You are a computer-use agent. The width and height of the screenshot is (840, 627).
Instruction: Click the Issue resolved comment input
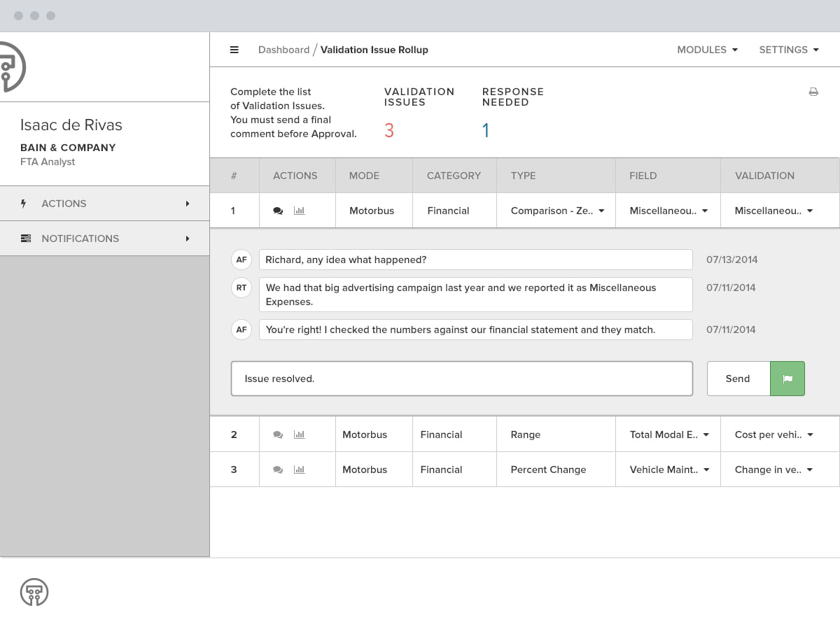click(462, 379)
